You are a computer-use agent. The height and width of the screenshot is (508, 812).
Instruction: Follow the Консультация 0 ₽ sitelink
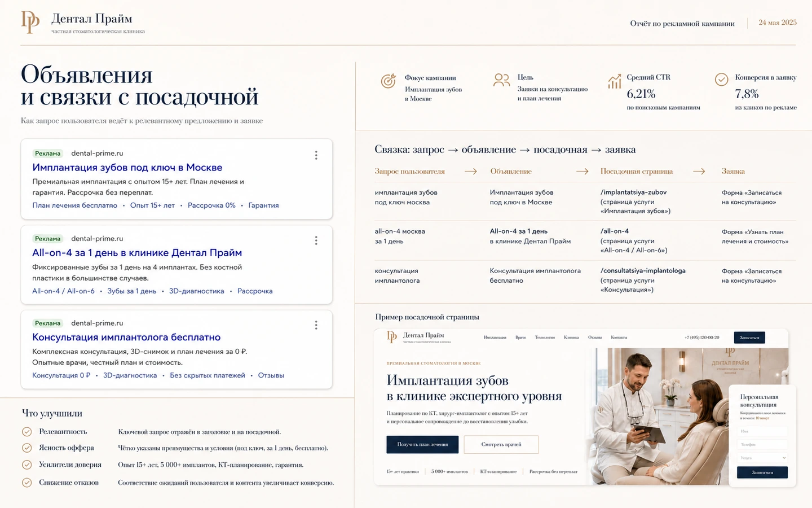click(x=61, y=375)
